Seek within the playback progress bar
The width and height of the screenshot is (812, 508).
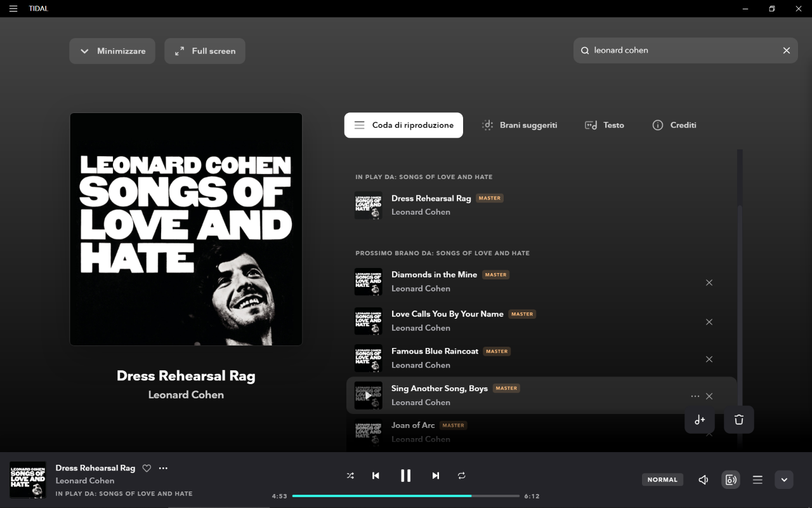pos(406,495)
